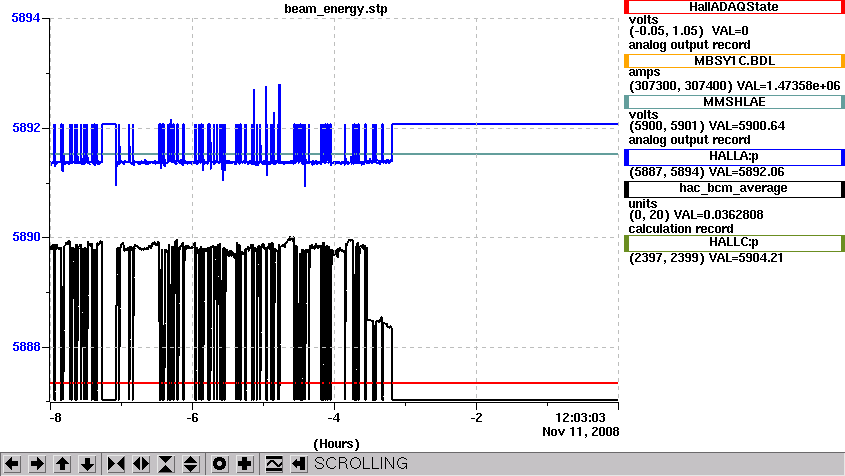
Task: Click the VAL=5904.21 reading for HALLC:p
Action: pos(746,258)
